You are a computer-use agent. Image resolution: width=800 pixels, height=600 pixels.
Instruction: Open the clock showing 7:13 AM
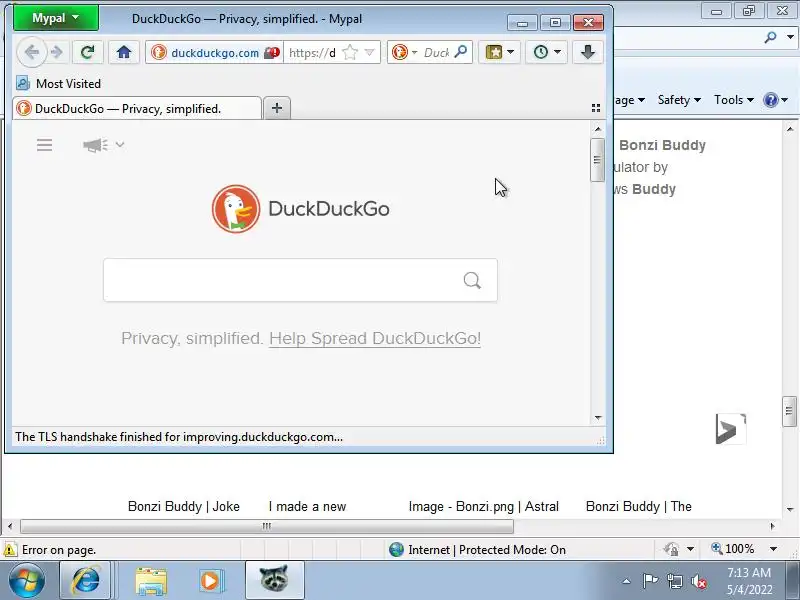[749, 581]
